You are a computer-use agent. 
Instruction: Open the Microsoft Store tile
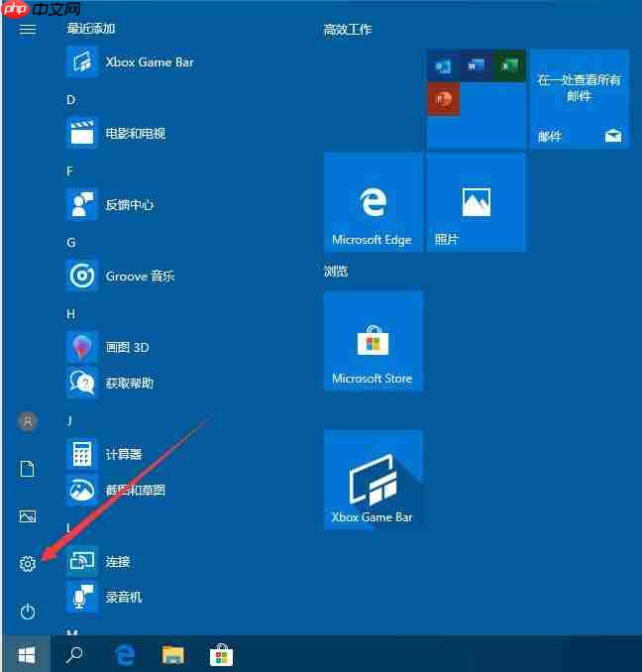[374, 341]
